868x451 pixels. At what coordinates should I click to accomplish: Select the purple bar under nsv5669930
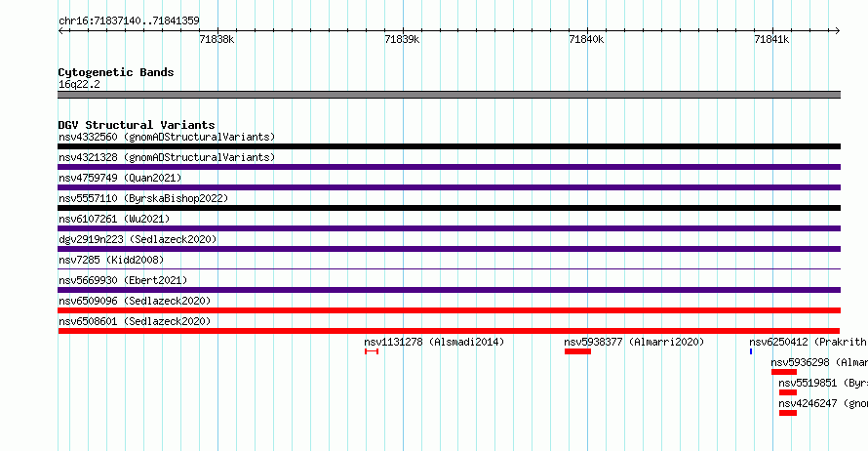pyautogui.click(x=449, y=290)
